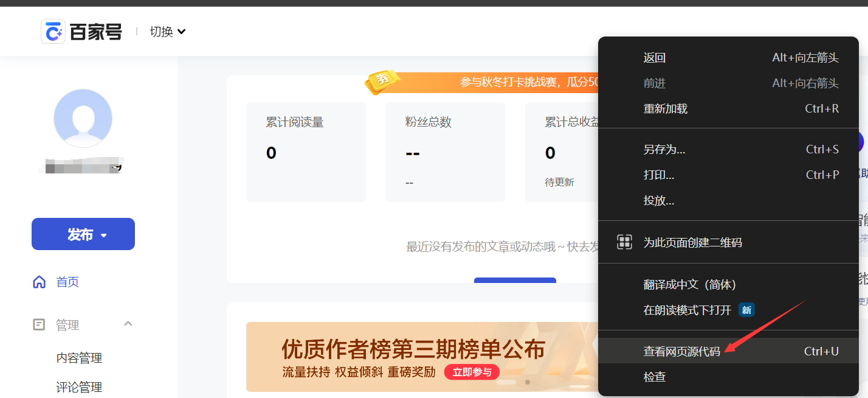Viewport: 868px width, 398px height.
Task: Open 评论管理 in the sidebar
Action: [x=79, y=387]
